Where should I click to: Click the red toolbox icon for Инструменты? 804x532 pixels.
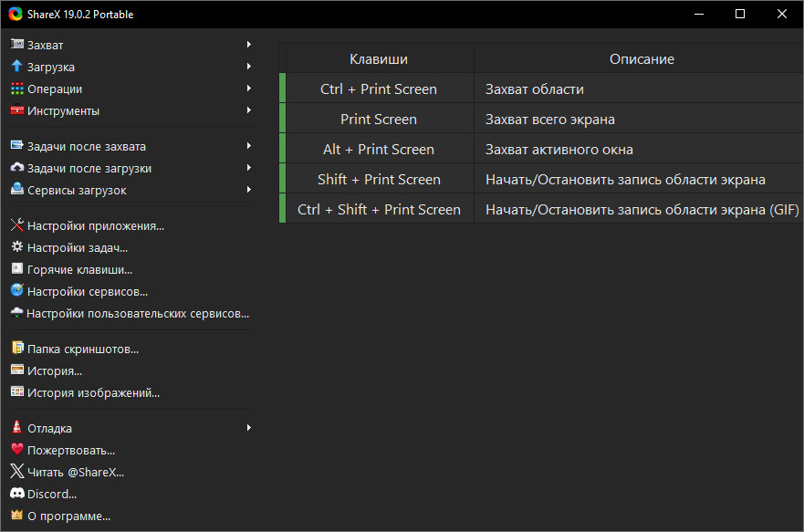coord(16,110)
